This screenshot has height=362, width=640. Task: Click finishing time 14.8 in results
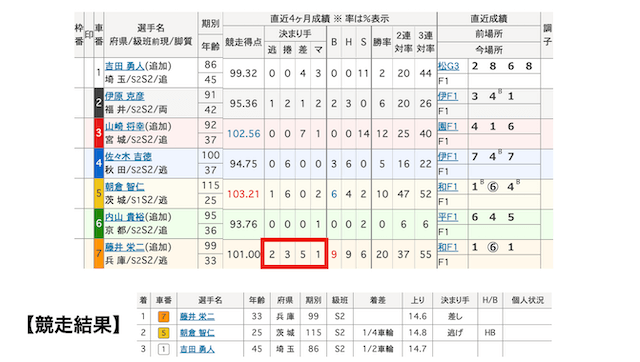417,333
